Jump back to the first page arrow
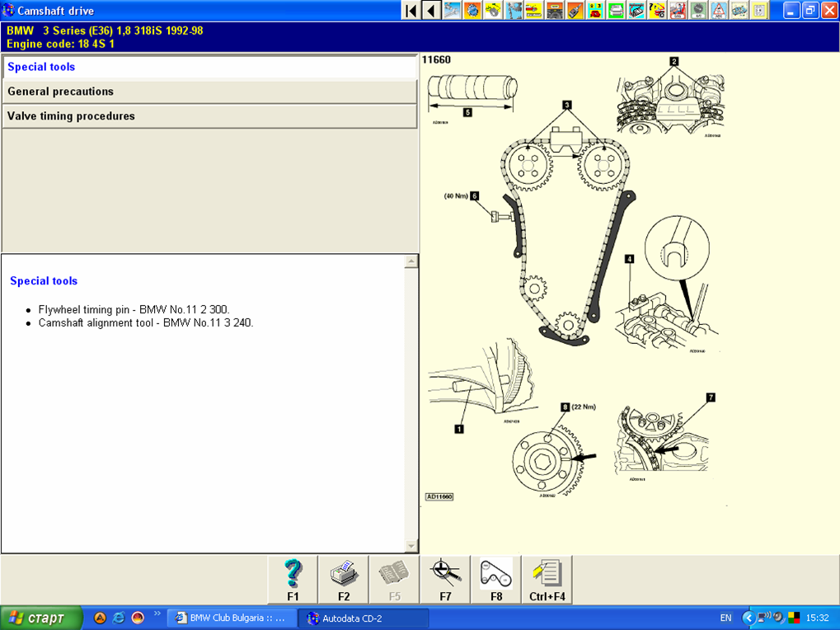The width and height of the screenshot is (840, 630). pyautogui.click(x=411, y=10)
